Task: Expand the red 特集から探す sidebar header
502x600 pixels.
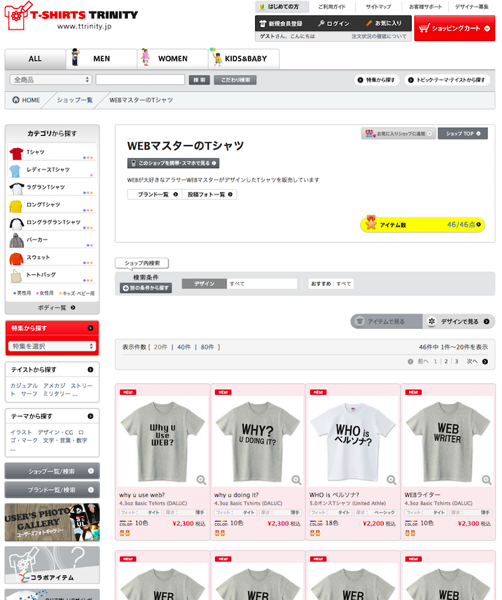Action: pyautogui.click(x=52, y=328)
